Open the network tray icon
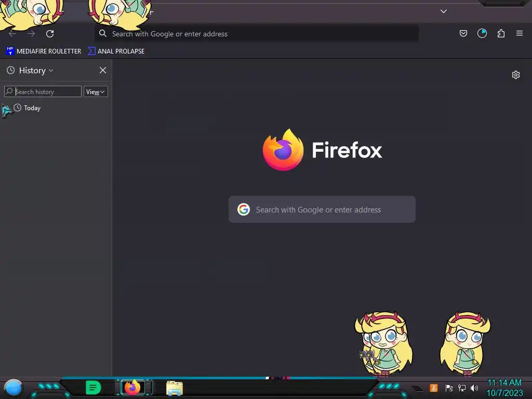This screenshot has height=399, width=532. 462,388
